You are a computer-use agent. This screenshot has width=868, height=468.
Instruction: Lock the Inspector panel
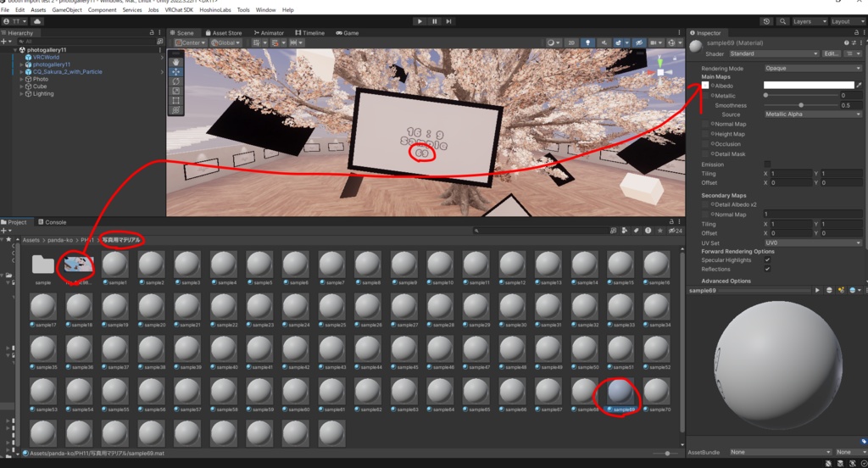pos(857,33)
